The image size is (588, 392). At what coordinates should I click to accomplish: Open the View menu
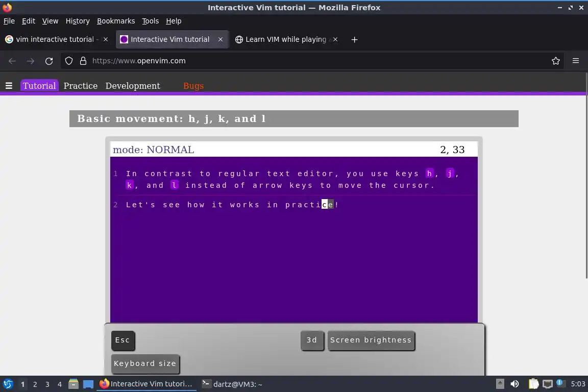tap(50, 21)
